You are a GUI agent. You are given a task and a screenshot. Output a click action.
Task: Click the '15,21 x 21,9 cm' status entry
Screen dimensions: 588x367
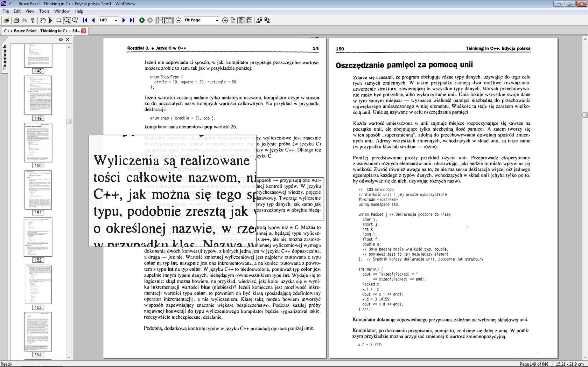point(570,364)
